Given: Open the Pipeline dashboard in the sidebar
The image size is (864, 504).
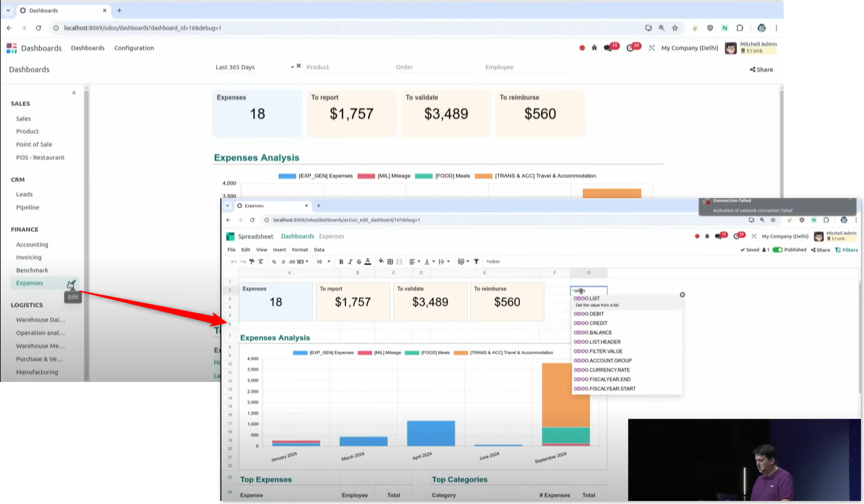Looking at the screenshot, I should click(28, 207).
